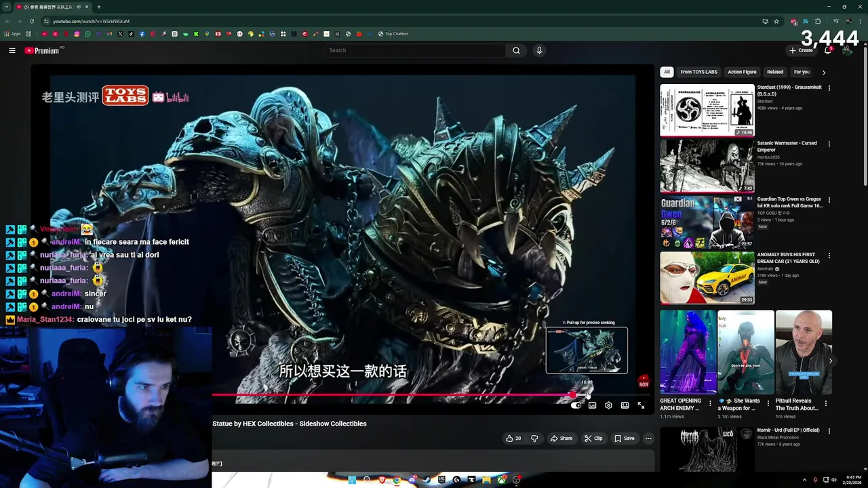This screenshot has width=868, height=488.
Task: Open the Windows Start menu
Action: [352, 480]
